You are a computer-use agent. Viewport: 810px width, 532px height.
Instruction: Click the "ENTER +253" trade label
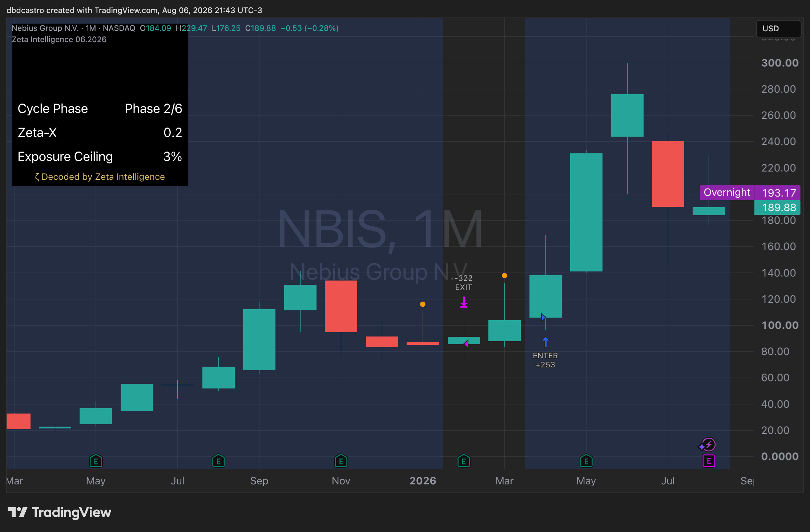pyautogui.click(x=545, y=360)
